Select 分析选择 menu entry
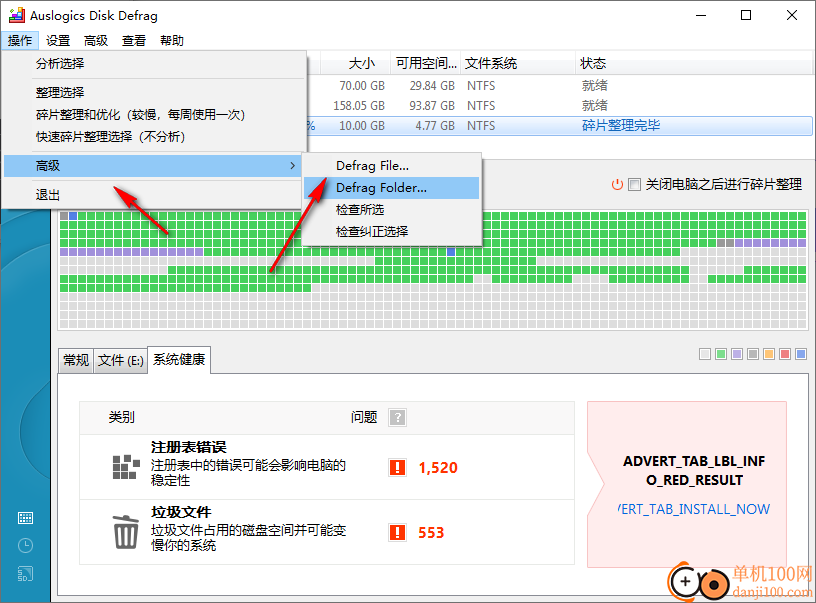816x603 pixels. [154, 63]
